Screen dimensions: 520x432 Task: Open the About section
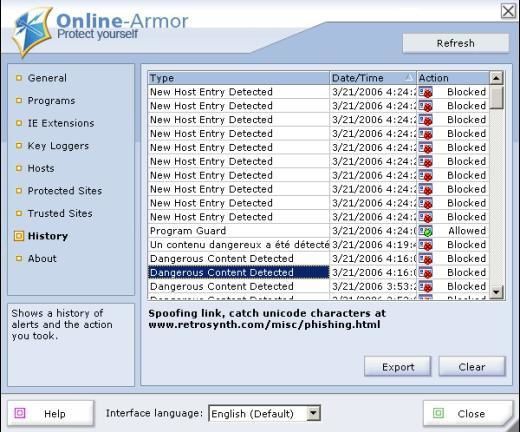pyautogui.click(x=42, y=258)
